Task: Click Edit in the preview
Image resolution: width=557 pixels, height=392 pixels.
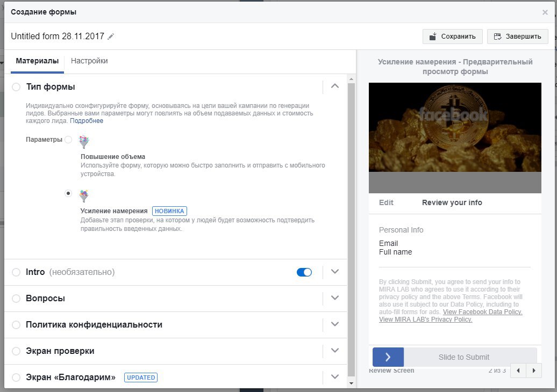Action: [x=386, y=202]
